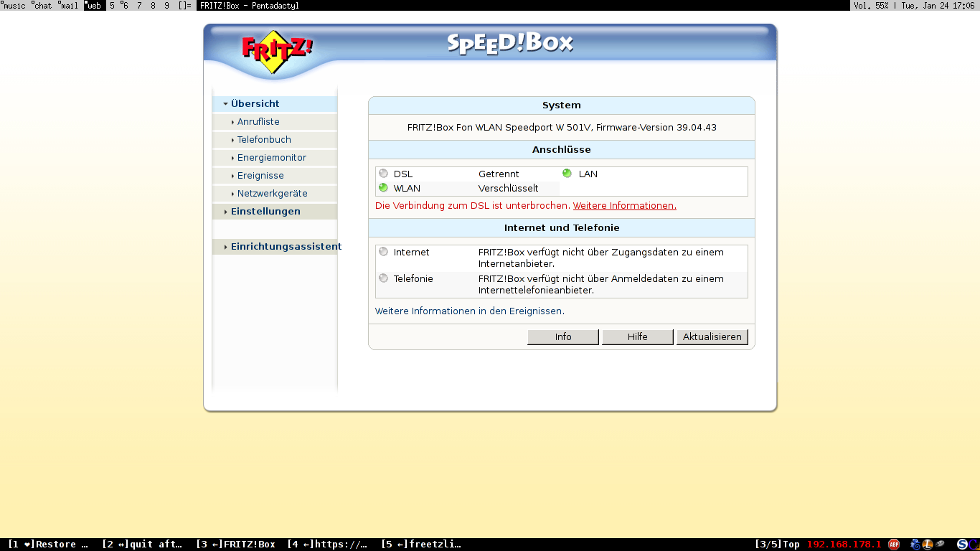
Task: Expand the Einstellungen menu section
Action: [x=275, y=212]
